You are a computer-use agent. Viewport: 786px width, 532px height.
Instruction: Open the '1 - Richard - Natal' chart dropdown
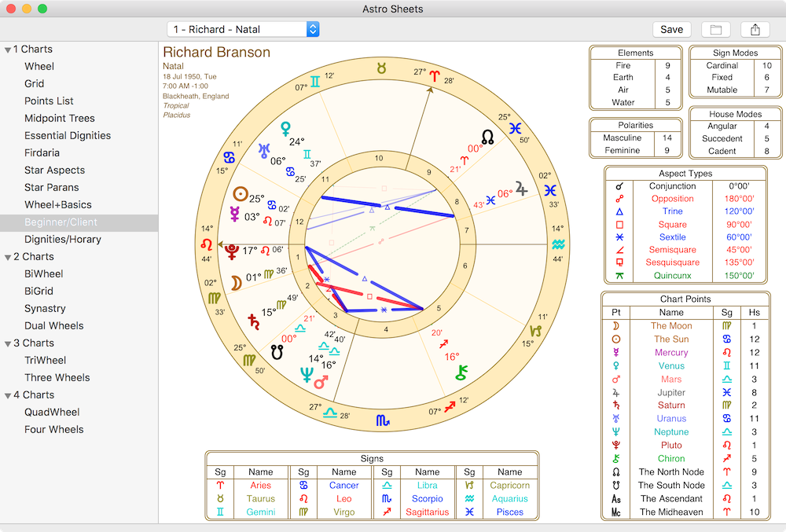click(243, 30)
